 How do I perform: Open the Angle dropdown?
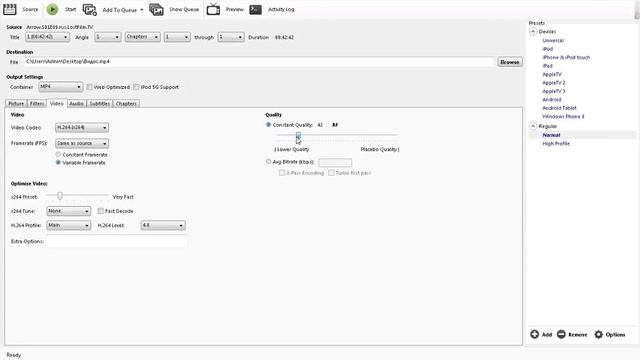(108, 37)
